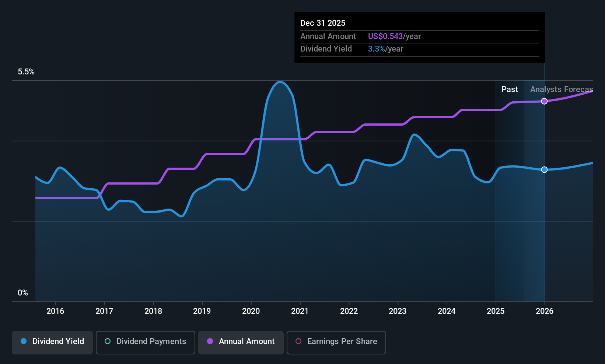
Task: Click the purple Annual Amount data point marker
Action: [x=544, y=101]
